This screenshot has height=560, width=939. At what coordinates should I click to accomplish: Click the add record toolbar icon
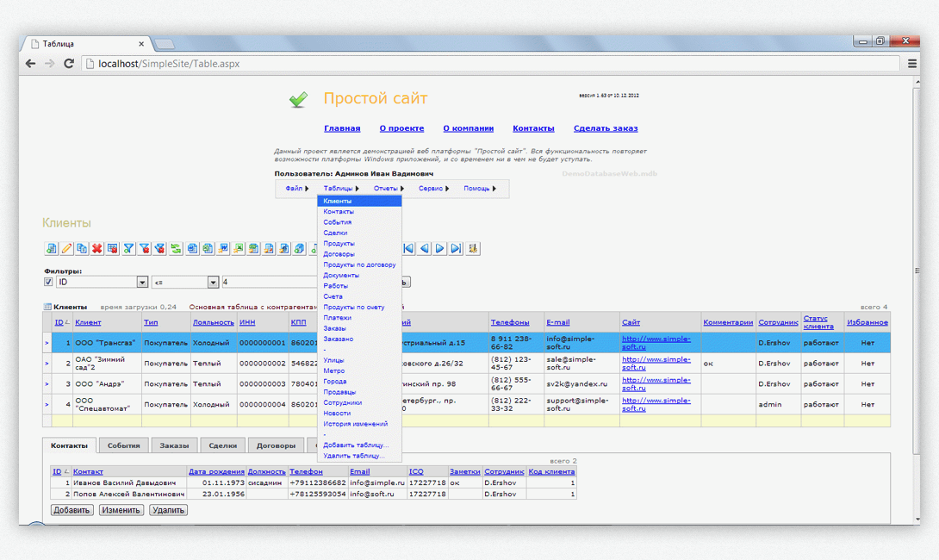[51, 249]
